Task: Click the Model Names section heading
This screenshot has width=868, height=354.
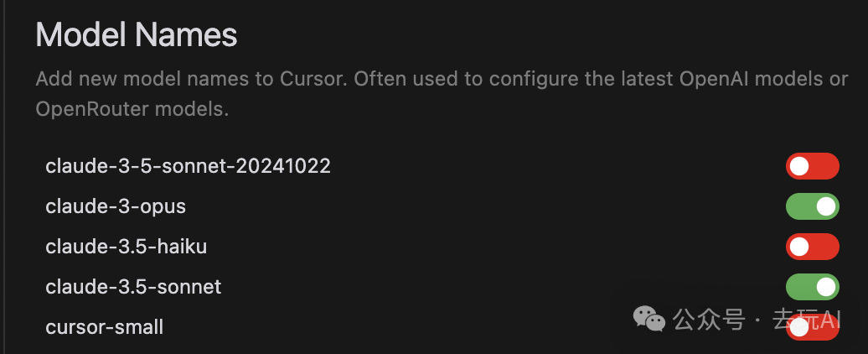Action: (137, 35)
